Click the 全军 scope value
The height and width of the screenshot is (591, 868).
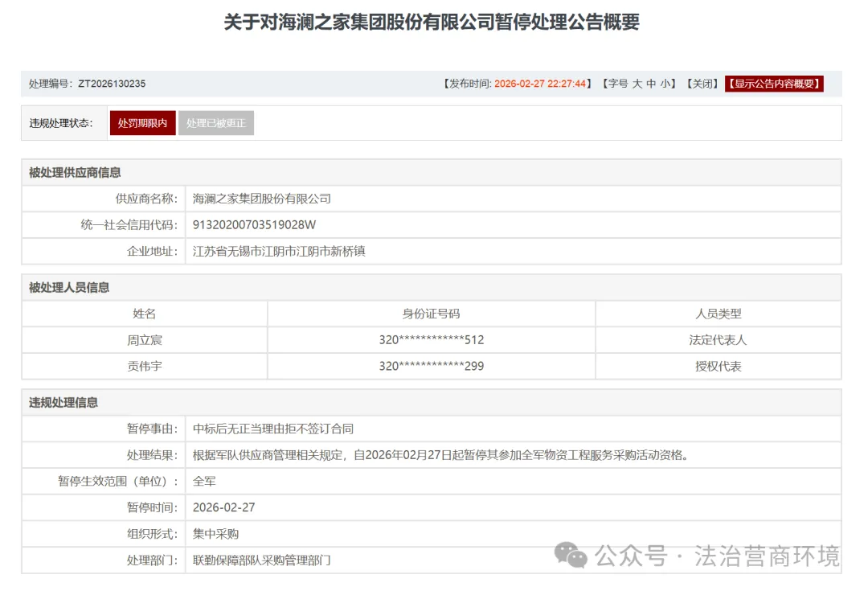pos(204,482)
